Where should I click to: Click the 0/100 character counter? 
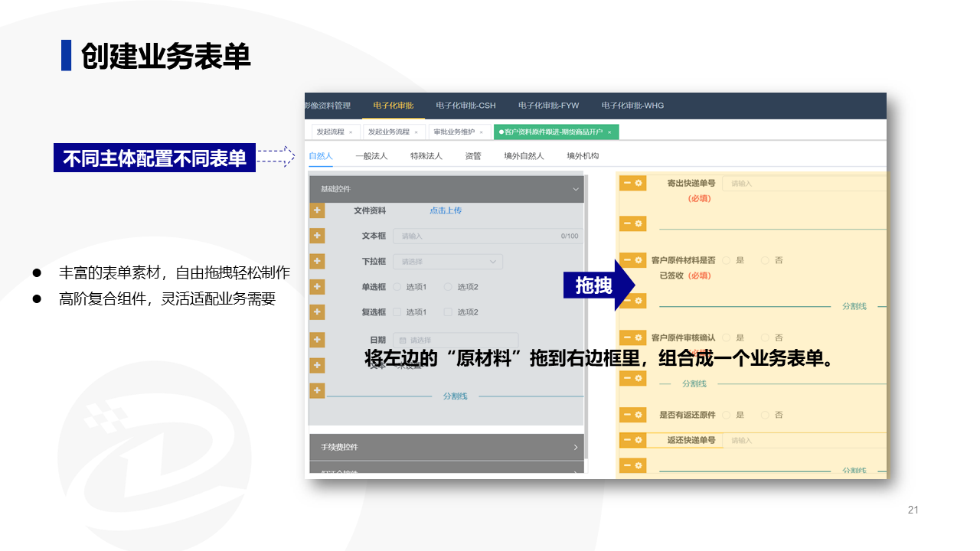pos(570,236)
